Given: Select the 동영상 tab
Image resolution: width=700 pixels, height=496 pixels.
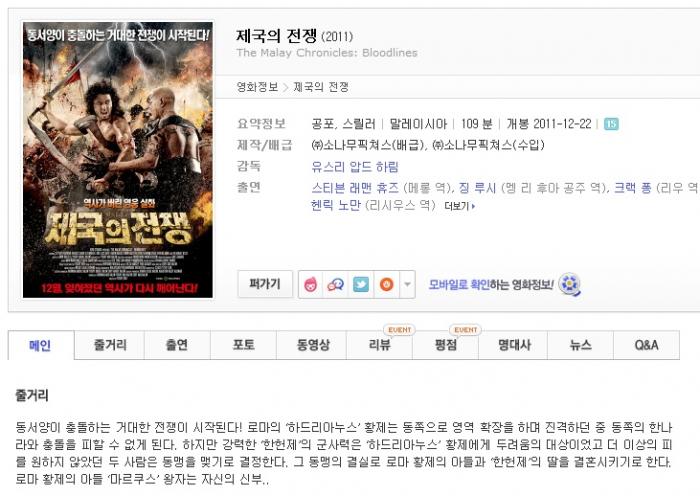Looking at the screenshot, I should (312, 345).
